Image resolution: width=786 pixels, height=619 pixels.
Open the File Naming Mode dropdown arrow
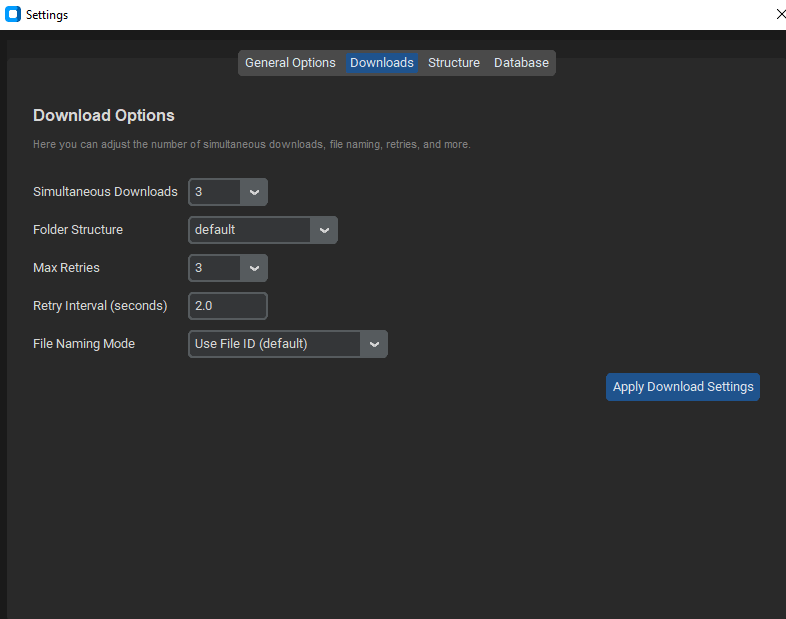[x=374, y=344]
